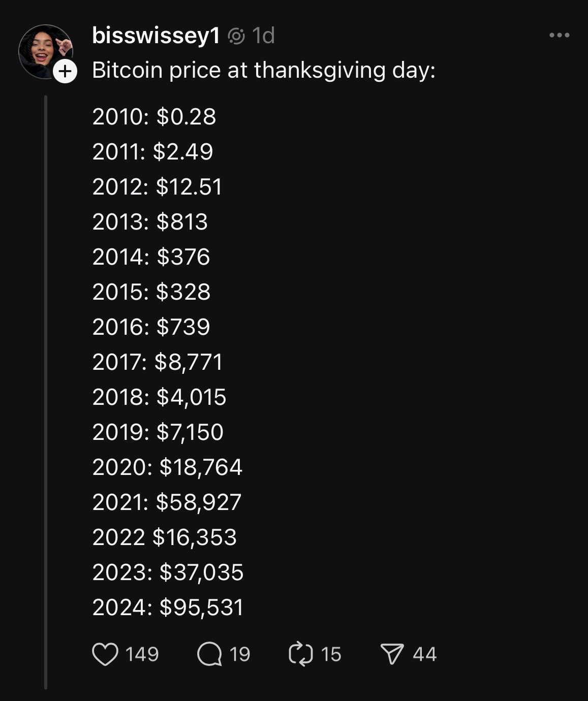Image resolution: width=588 pixels, height=701 pixels.
Task: Open the bisswissey1 username link
Action: 156,36
